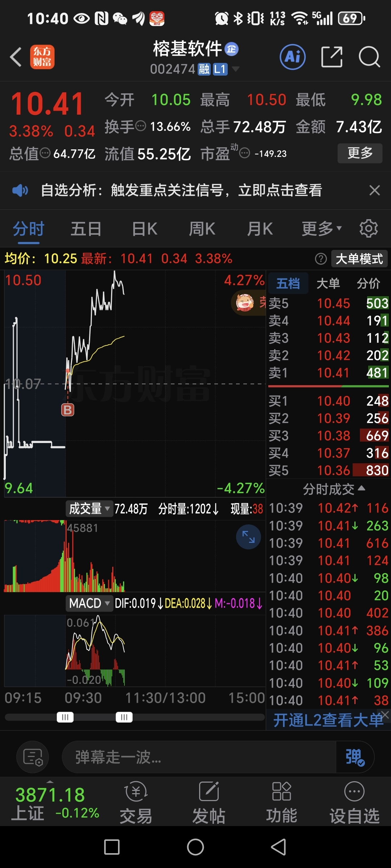391x868 pixels.
Task: Expand the stock code dropdown arrow
Action: point(235,69)
